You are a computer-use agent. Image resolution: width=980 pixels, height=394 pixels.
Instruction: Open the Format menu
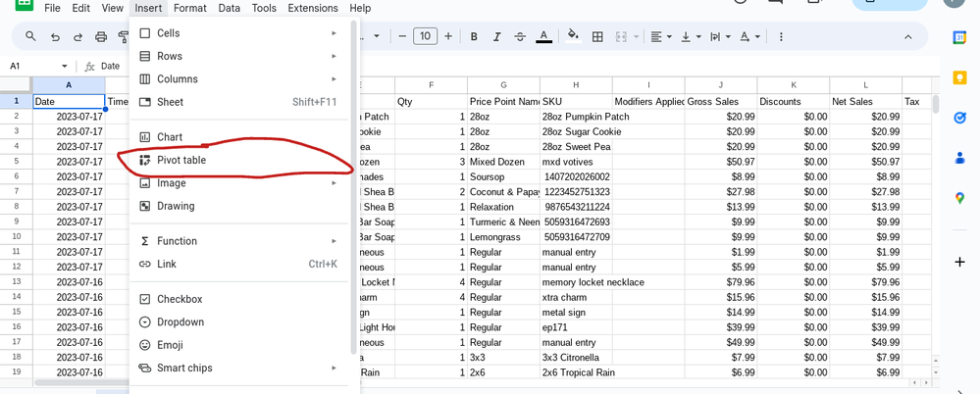point(190,8)
